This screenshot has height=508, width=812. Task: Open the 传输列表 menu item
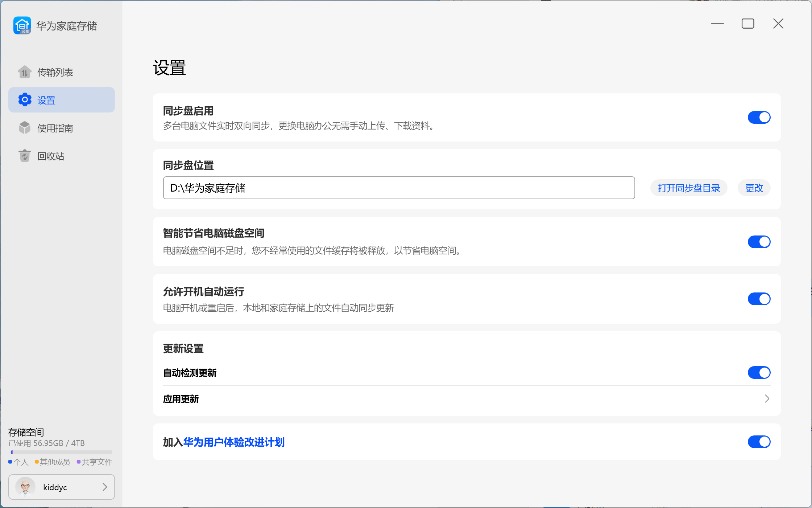pos(62,72)
